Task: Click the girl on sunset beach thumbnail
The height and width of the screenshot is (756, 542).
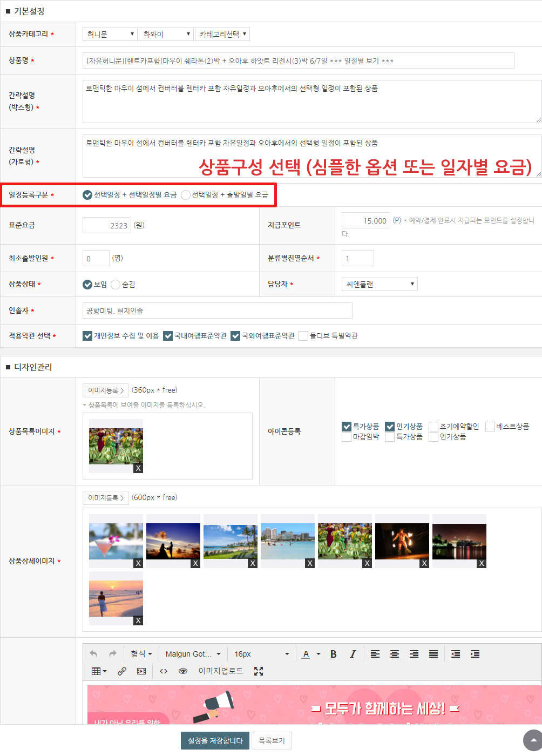Action: point(116,598)
